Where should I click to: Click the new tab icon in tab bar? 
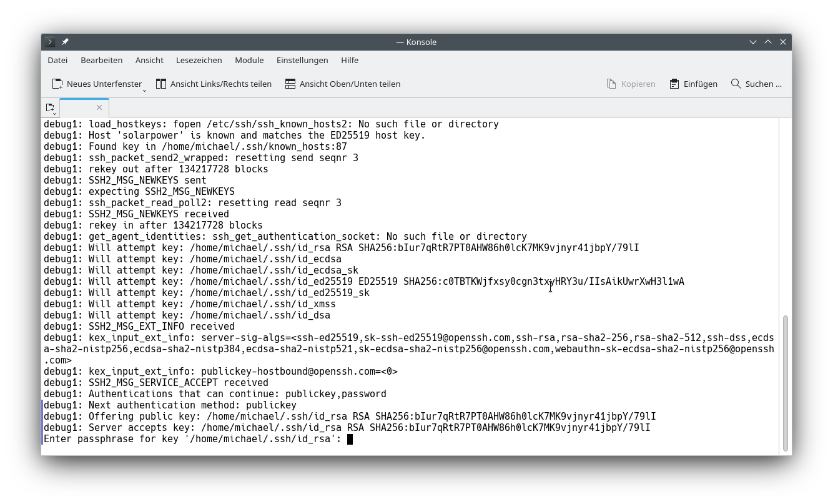pos(51,108)
